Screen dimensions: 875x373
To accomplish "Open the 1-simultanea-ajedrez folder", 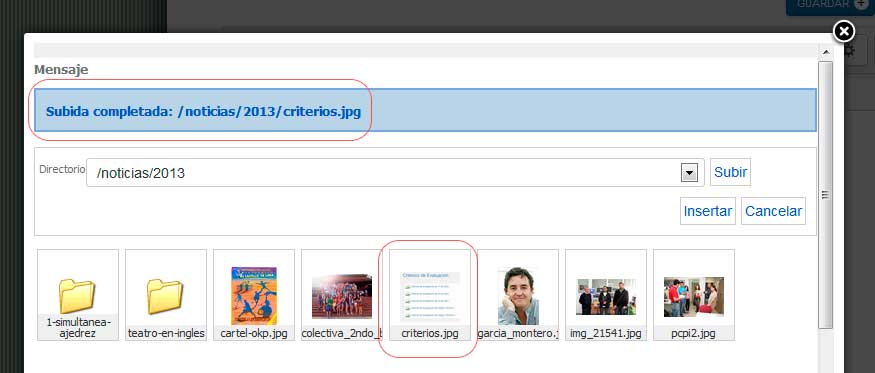I will [78, 295].
